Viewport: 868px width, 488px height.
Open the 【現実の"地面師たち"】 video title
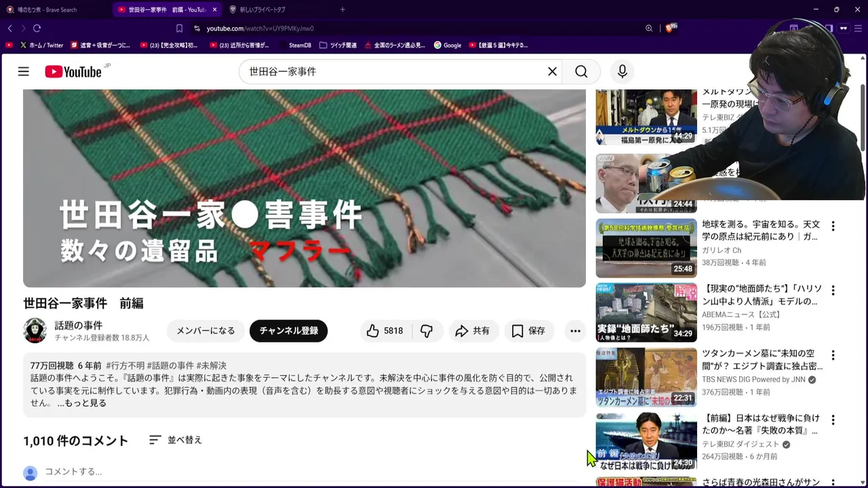coord(761,295)
